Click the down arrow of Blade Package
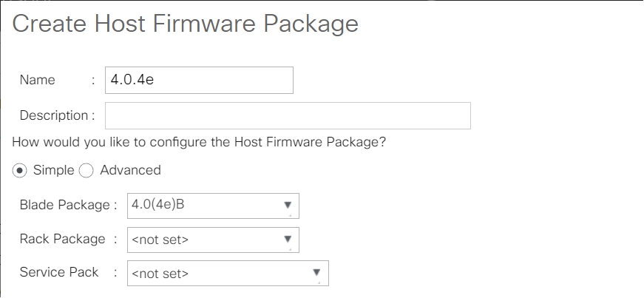Screen dimensions: 644x298 288,205
